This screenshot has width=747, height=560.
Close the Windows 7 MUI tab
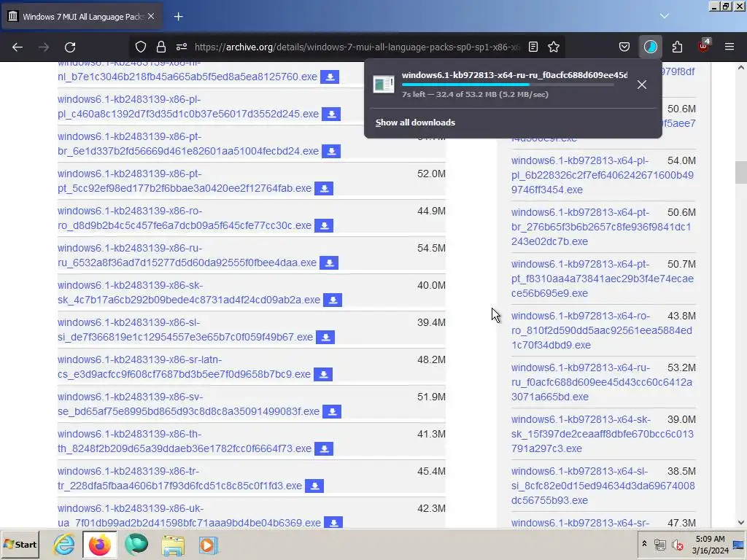[x=151, y=16]
